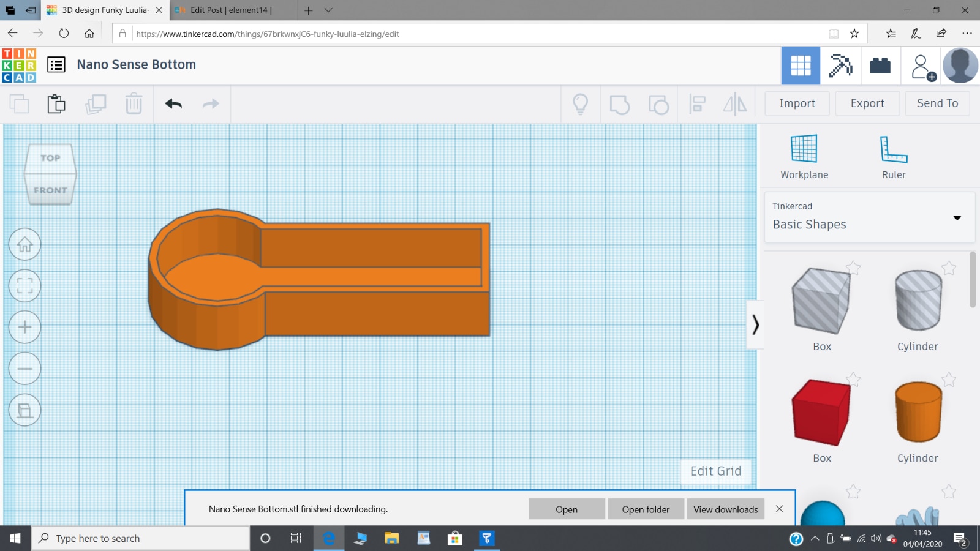Collapse the shapes panel with chevron
This screenshot has height=551, width=980.
click(755, 324)
